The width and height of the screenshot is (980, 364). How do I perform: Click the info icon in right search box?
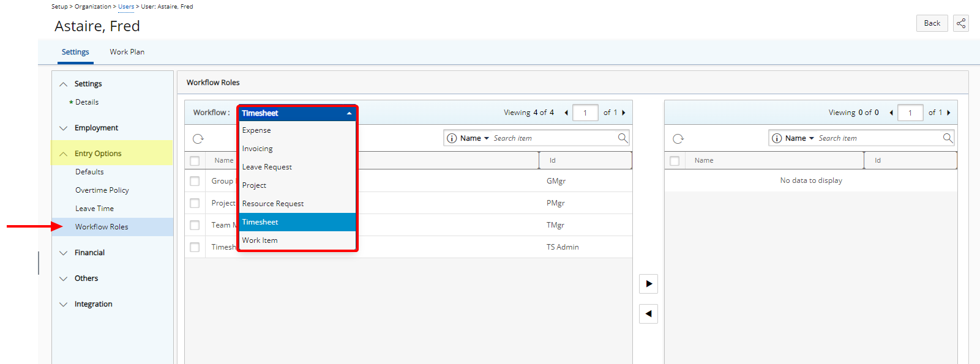click(777, 138)
